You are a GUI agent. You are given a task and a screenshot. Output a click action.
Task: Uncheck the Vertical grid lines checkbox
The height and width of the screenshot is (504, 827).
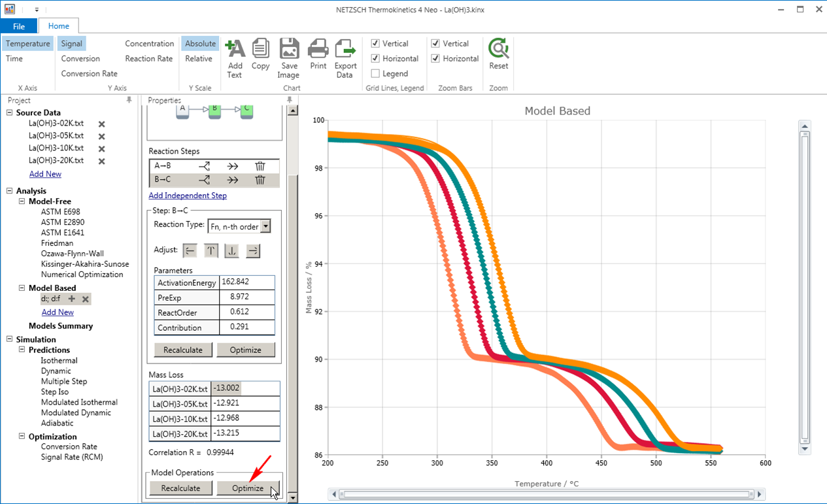tap(375, 44)
